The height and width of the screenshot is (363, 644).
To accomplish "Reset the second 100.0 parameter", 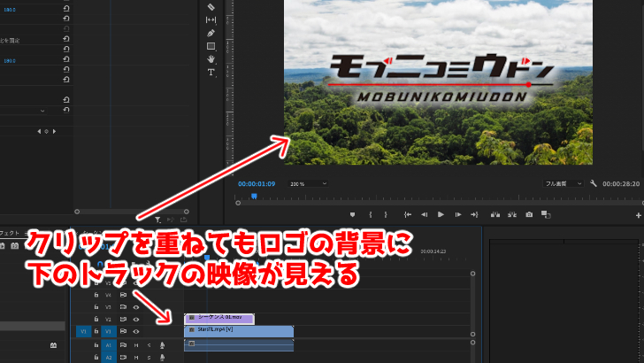I will coord(65,59).
